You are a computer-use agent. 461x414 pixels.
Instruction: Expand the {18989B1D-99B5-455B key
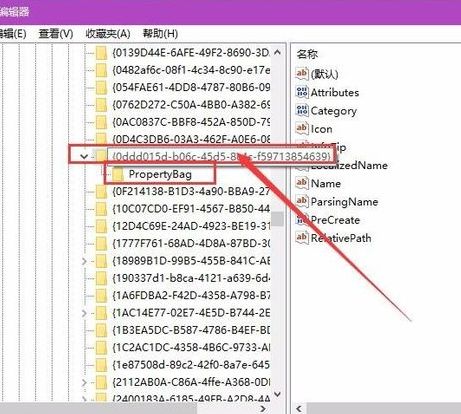tap(84, 261)
